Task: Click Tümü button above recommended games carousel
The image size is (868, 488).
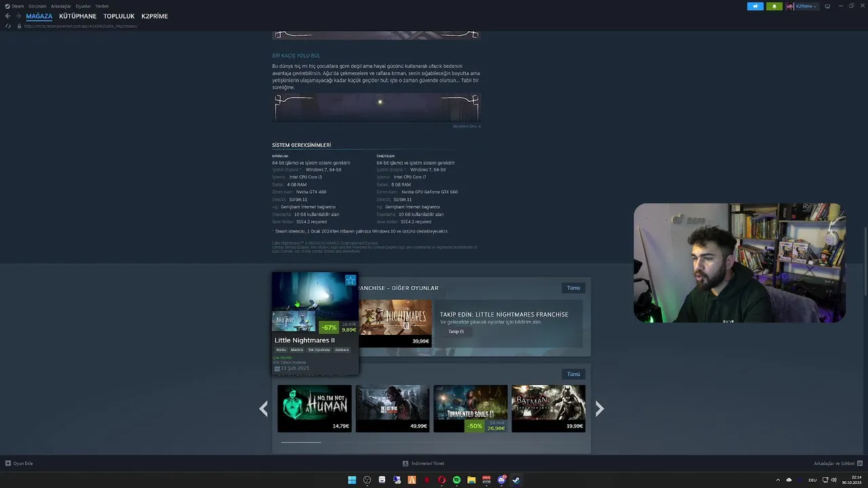Action: [574, 374]
